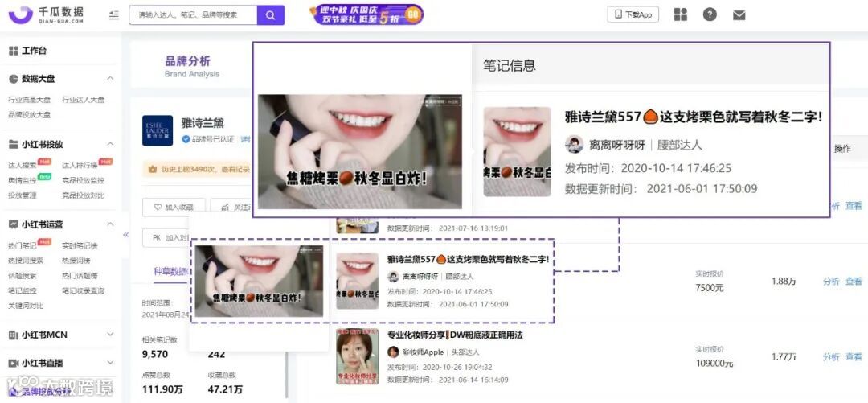The image size is (868, 403).
Task: Open the note title 雅诗兰黛557 in the list
Action: (467, 260)
